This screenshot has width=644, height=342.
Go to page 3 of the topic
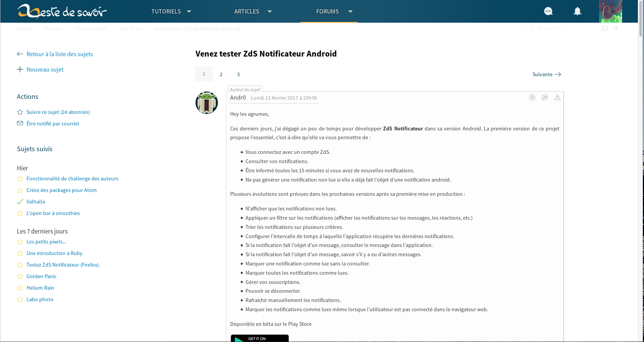pyautogui.click(x=238, y=74)
